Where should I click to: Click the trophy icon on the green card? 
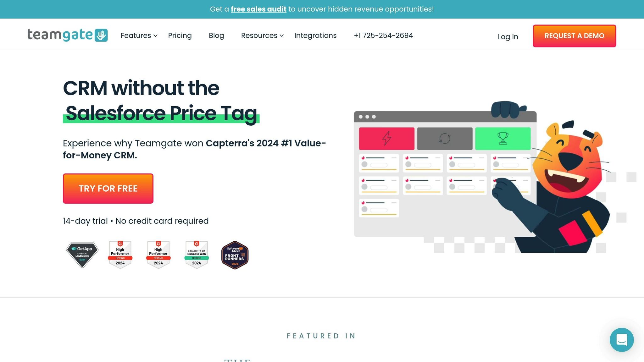(502, 138)
